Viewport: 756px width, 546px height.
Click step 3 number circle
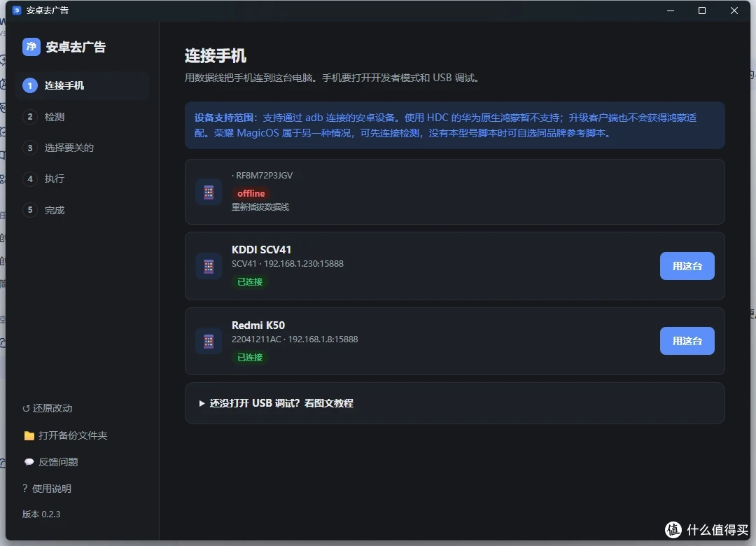pos(30,148)
